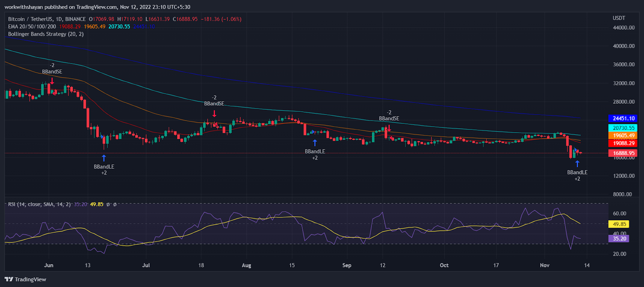The width and height of the screenshot is (644, 287).
Task: Click the TradingView logo at bottom left
Action: point(25,279)
